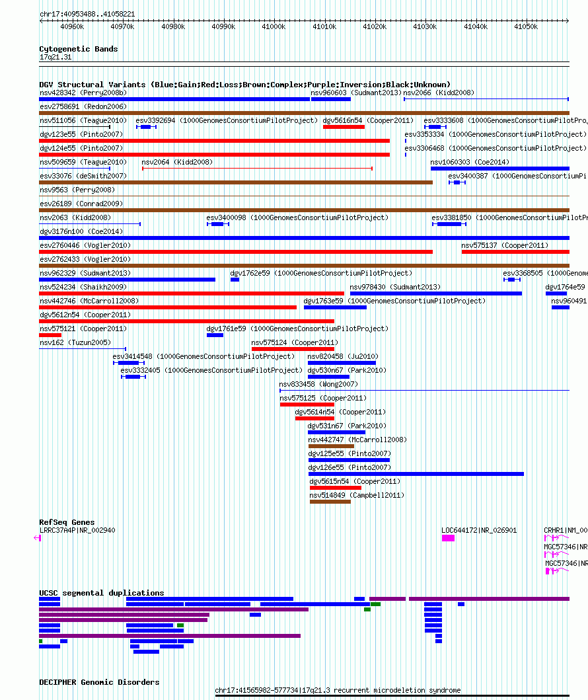Image resolution: width=588 pixels, height=700 pixels.
Task: Select nsv511056 (Teague2010) label
Action: coord(83,120)
